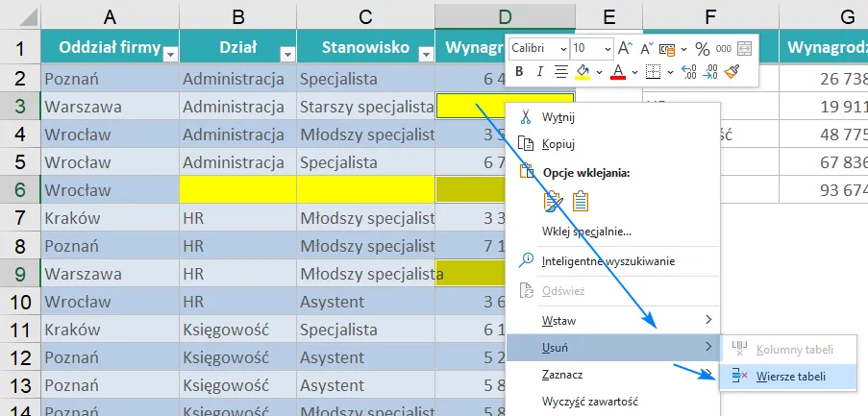Open Wklej specjalnie dialog
The image size is (868, 416).
[x=613, y=232]
